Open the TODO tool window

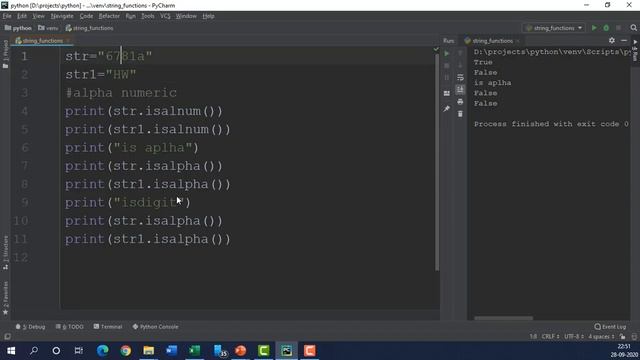[x=69, y=327]
